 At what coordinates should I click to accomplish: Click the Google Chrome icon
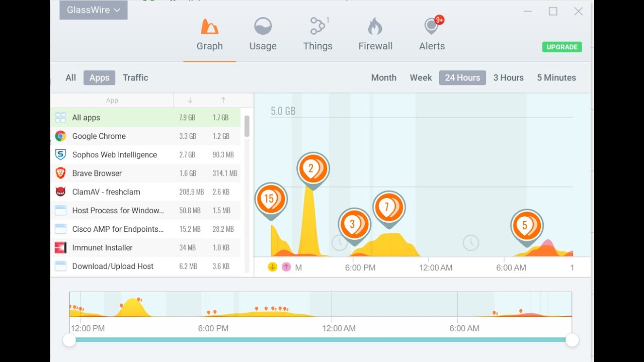click(60, 136)
